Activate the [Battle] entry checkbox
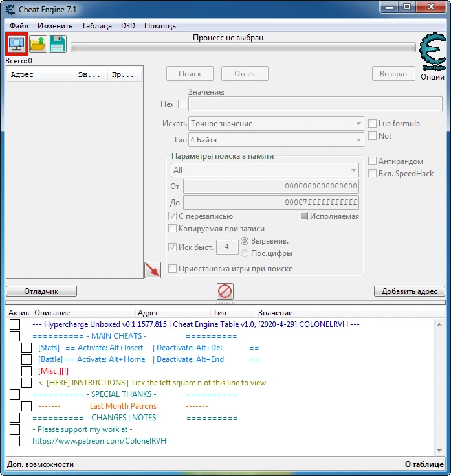This screenshot has width=451, height=476. [27, 359]
